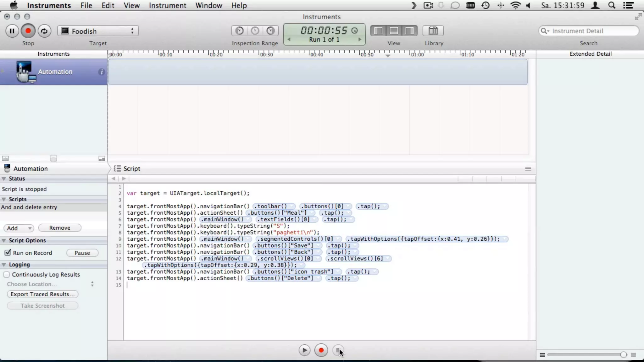Collapse the Script Options section triangle

4,240
